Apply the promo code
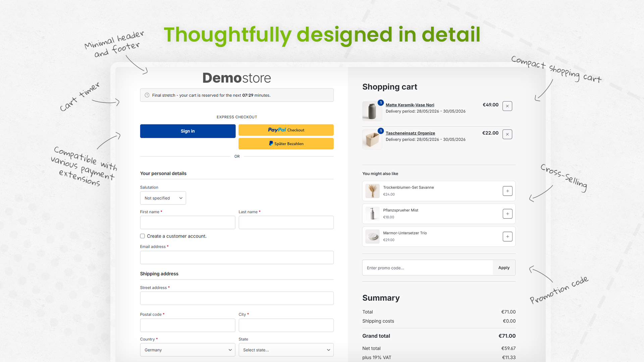The width and height of the screenshot is (644, 362). [504, 268]
